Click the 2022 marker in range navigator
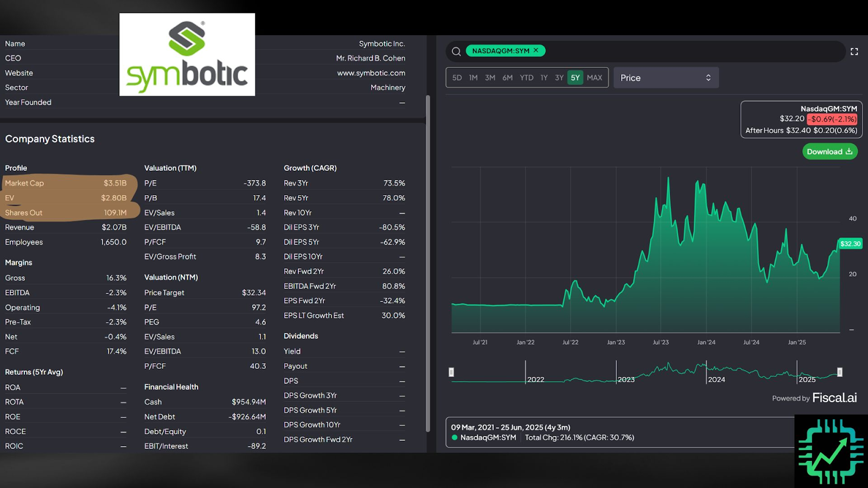Image resolution: width=868 pixels, height=488 pixels. tap(535, 380)
